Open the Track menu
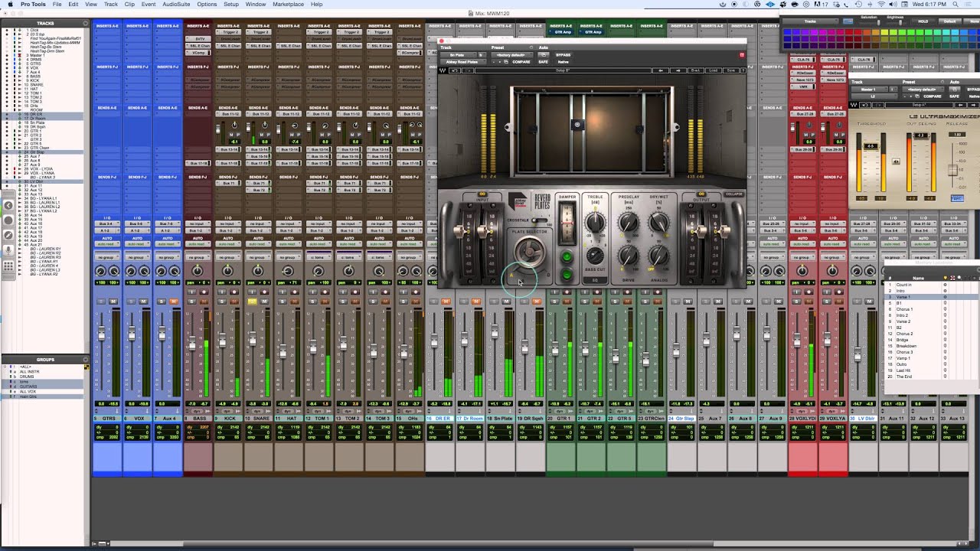980x551 pixels. [x=111, y=5]
